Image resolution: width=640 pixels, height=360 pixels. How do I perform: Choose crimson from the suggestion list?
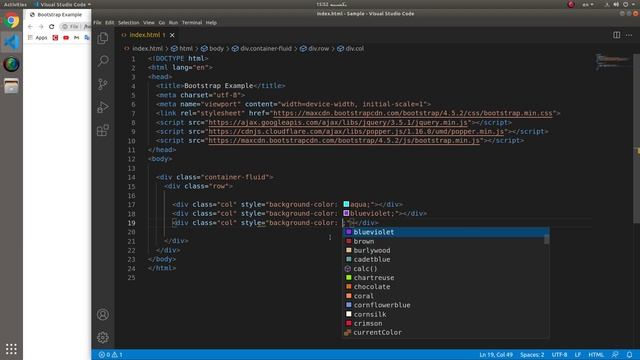(x=445, y=323)
